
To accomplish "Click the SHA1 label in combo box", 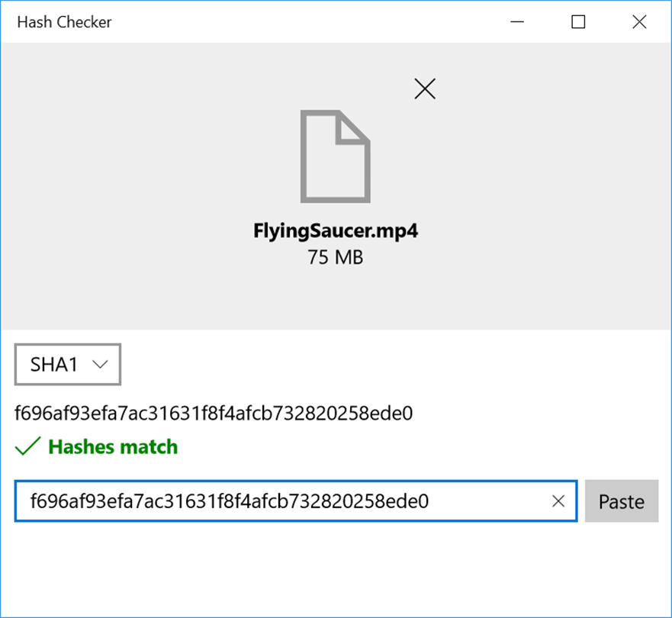I will click(x=54, y=365).
